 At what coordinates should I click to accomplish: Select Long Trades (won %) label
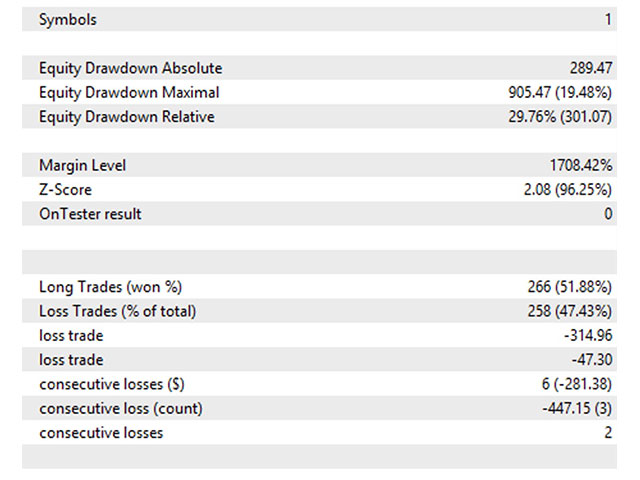click(110, 287)
